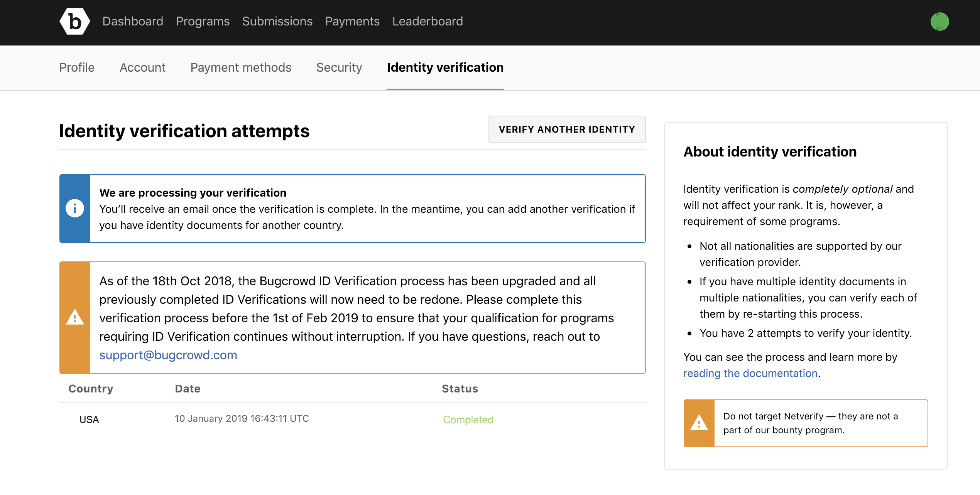This screenshot has width=980, height=495.
Task: Open the Programs navigation item
Action: [203, 21]
